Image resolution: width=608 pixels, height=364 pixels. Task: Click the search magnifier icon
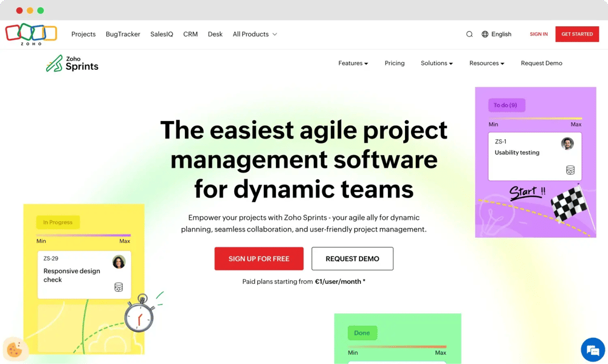(x=469, y=34)
